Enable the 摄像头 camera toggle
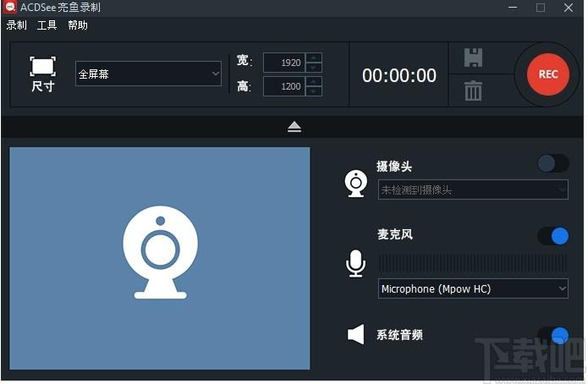The width and height of the screenshot is (588, 384). [552, 163]
